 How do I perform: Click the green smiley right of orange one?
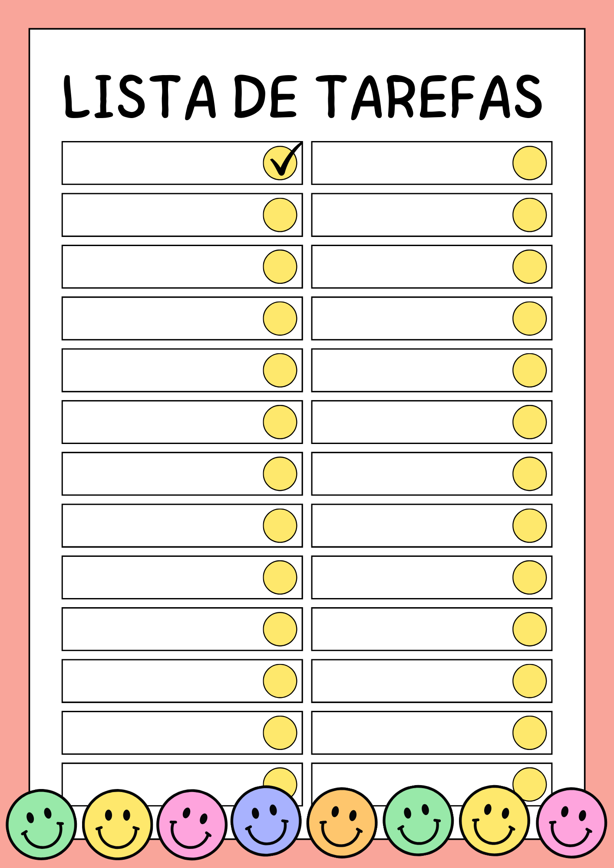[x=418, y=820]
